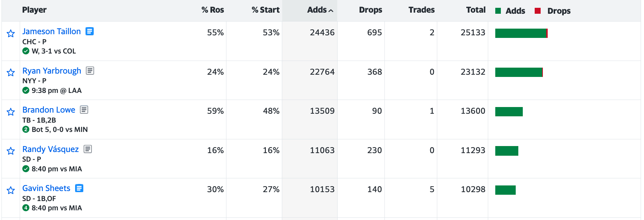Open Ryan Yarbrough's player notes icon
Image resolution: width=644 pixels, height=220 pixels.
point(90,71)
